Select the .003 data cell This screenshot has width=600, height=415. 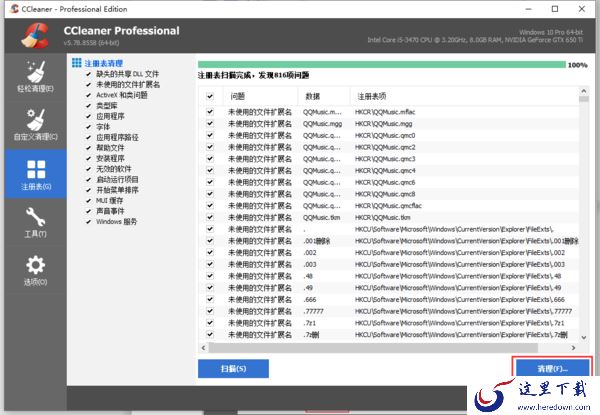click(310, 265)
